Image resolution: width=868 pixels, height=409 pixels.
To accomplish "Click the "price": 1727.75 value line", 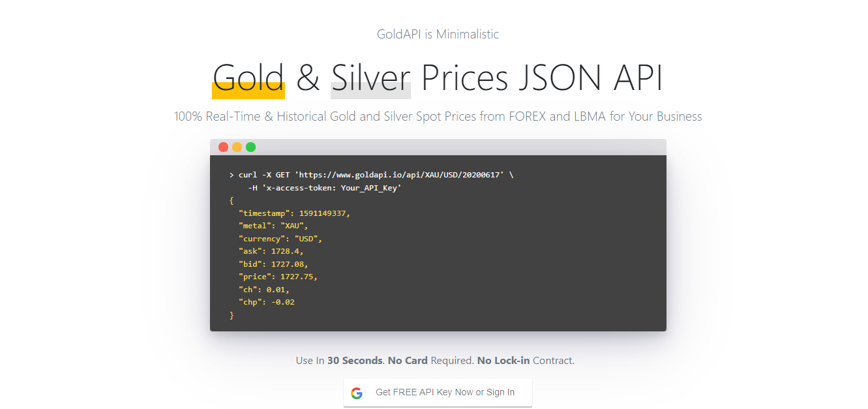I will [x=278, y=277].
